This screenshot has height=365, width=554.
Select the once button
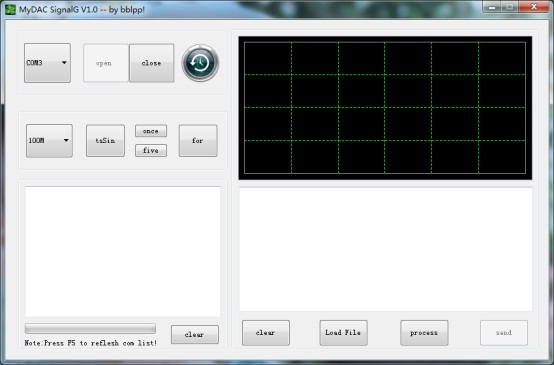coord(151,131)
